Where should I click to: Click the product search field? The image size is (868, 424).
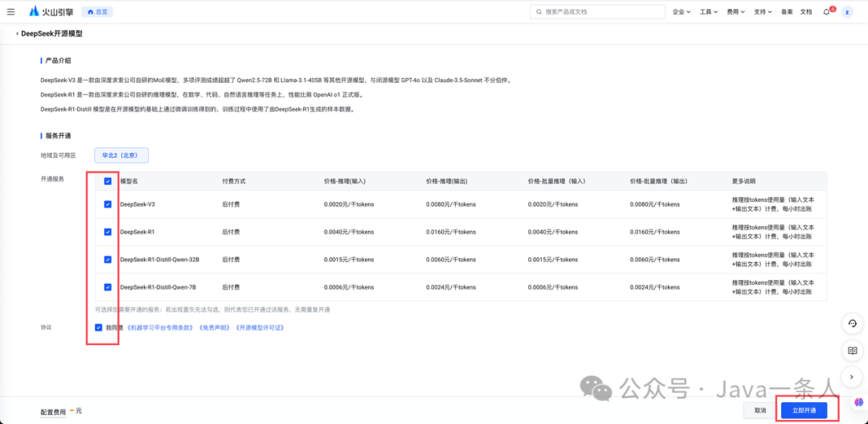597,11
